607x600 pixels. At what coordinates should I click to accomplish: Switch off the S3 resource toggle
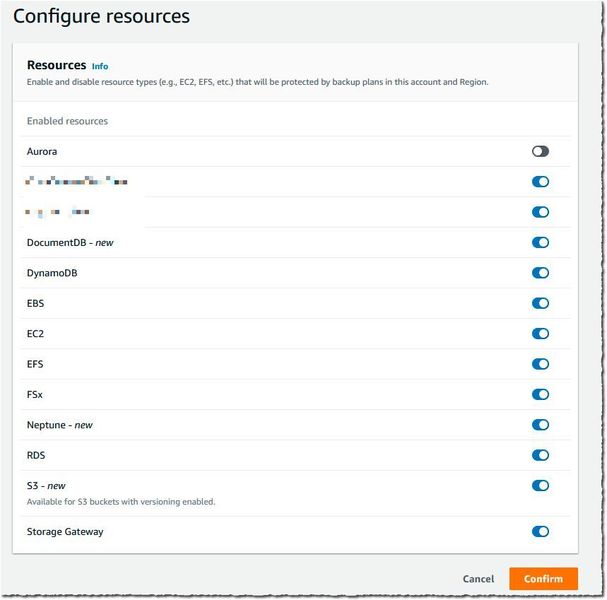coord(540,486)
